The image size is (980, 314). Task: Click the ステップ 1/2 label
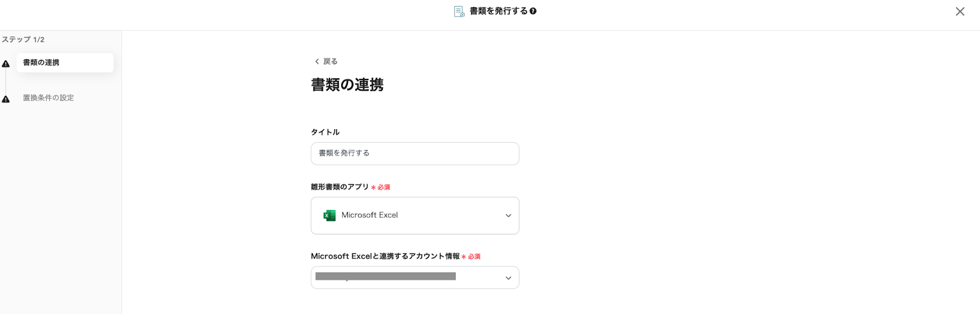click(23, 40)
